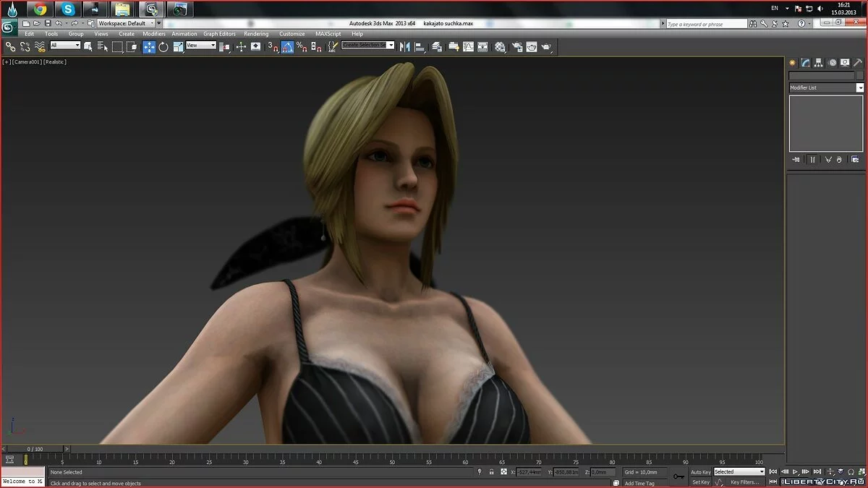Open the Graph Editors menu

tap(219, 34)
